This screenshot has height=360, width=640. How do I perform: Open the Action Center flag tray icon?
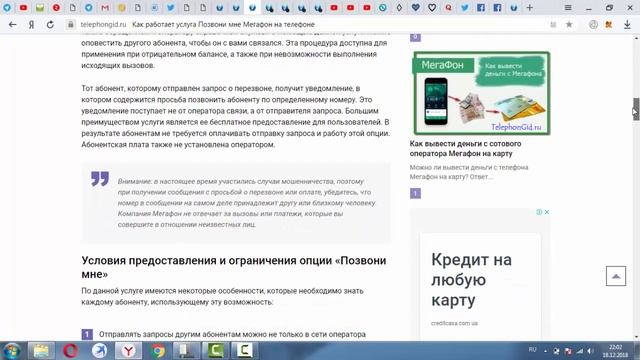568,351
